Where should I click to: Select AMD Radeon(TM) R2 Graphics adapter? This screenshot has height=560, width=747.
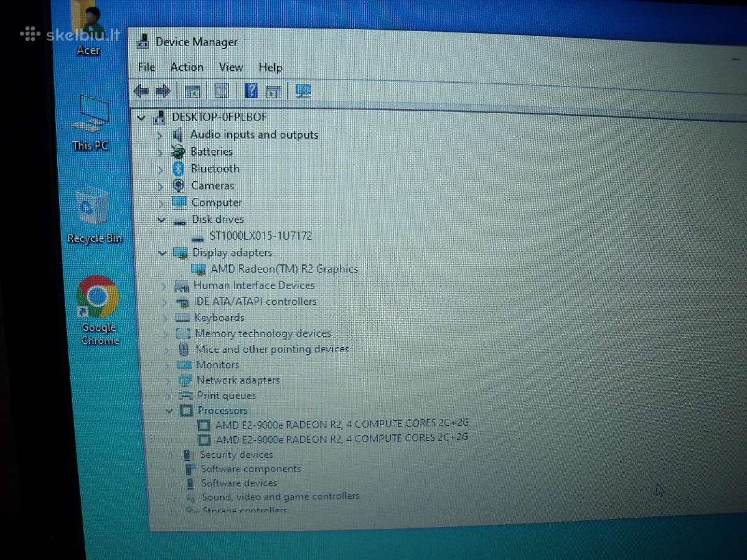(284, 269)
